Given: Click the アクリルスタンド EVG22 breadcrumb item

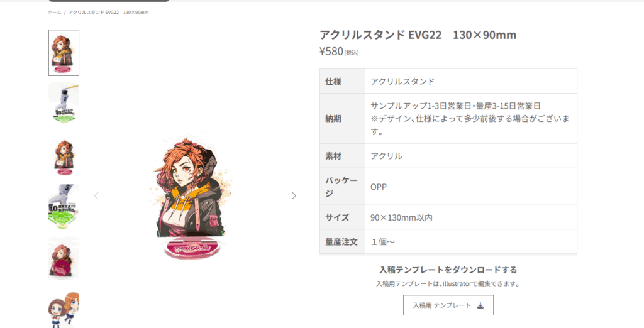Looking at the screenshot, I should (x=108, y=13).
